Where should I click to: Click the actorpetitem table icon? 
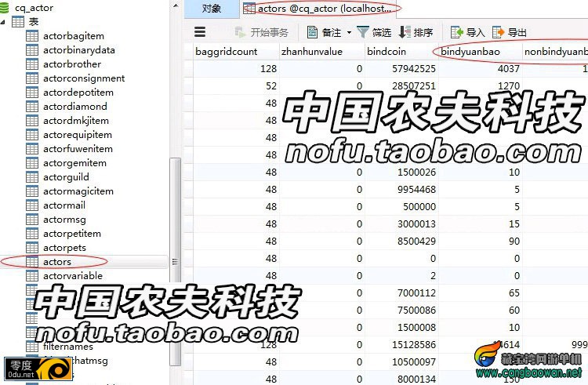click(32, 234)
